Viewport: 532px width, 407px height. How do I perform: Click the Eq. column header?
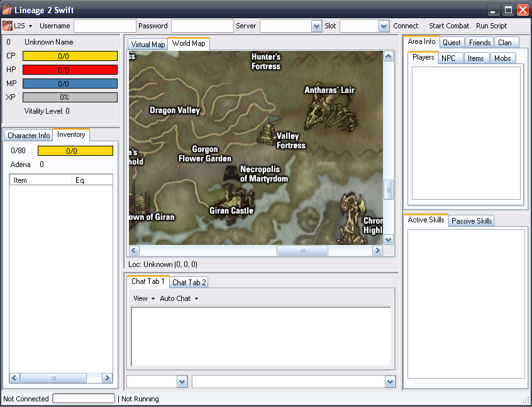(92, 180)
